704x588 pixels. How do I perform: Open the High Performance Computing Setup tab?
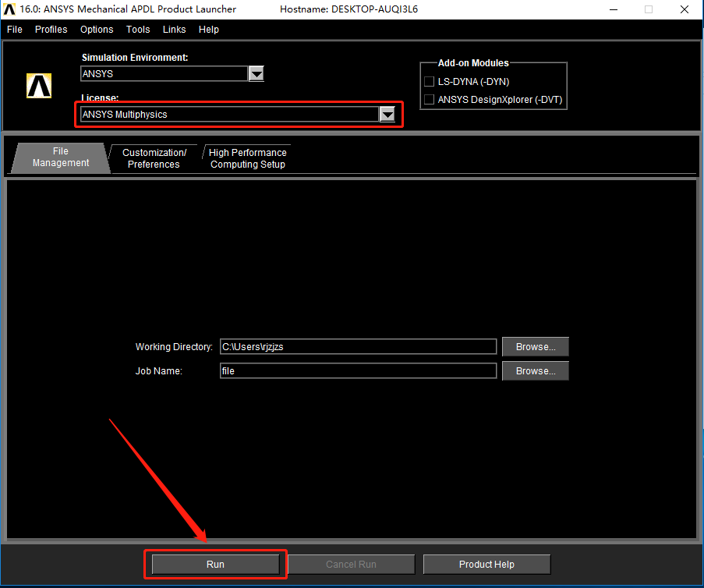(247, 158)
